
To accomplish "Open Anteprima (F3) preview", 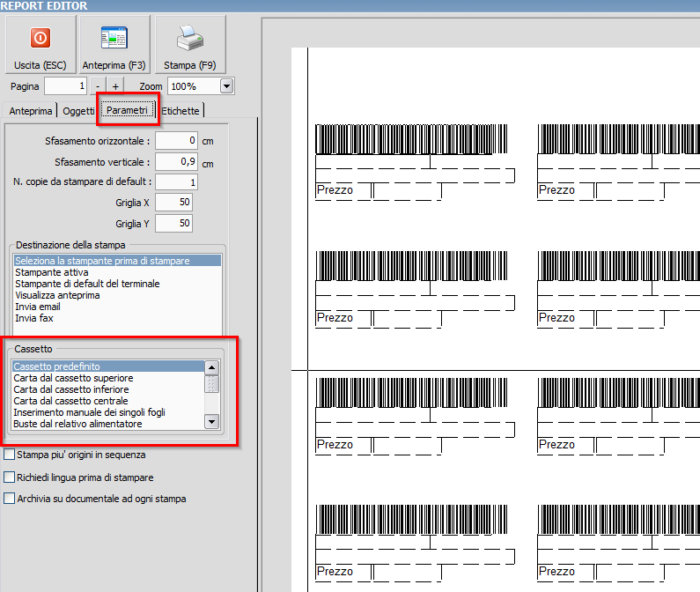I will click(114, 44).
